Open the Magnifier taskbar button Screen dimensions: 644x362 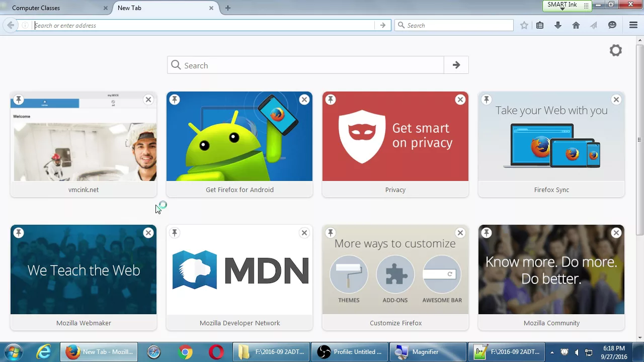[x=428, y=352]
